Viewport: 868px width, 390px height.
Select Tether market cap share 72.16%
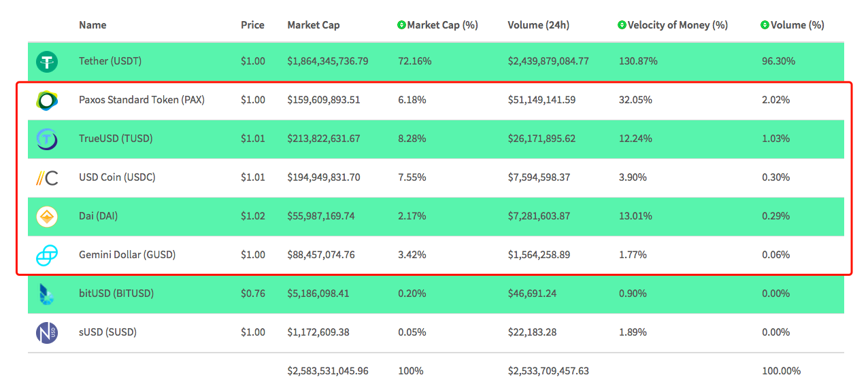tap(415, 61)
